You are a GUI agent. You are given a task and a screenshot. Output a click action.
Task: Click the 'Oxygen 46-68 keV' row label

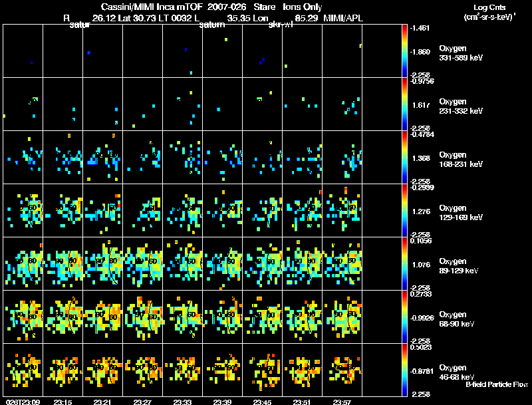coord(457,372)
